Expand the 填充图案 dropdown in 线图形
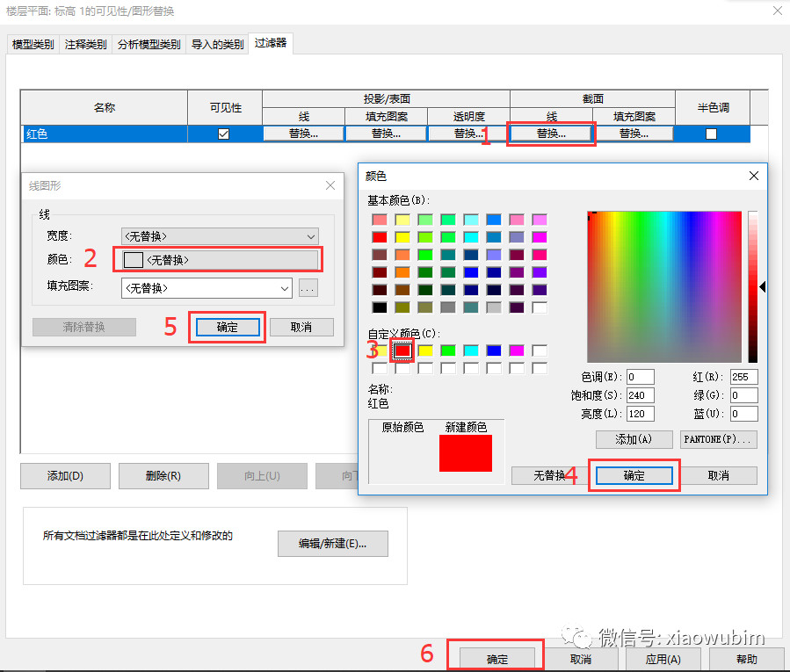 (207, 288)
